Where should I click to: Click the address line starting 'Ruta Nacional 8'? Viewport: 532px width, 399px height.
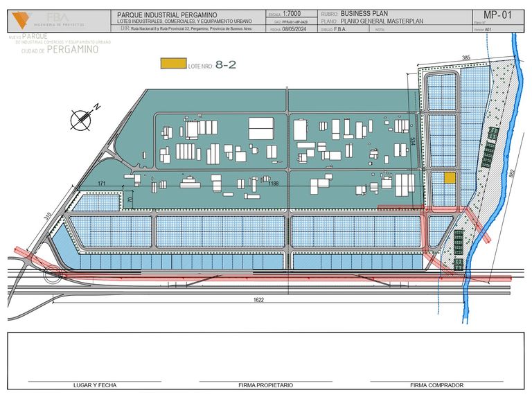191,29
